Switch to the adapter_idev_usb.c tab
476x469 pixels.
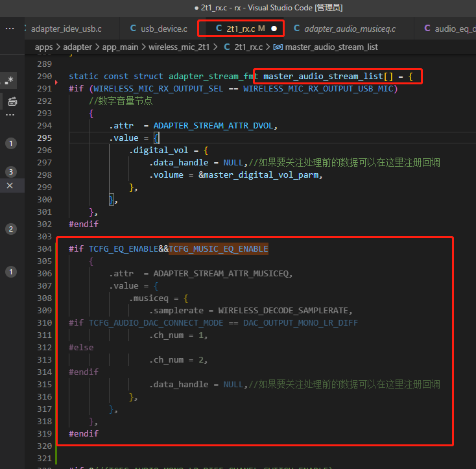[x=66, y=29]
